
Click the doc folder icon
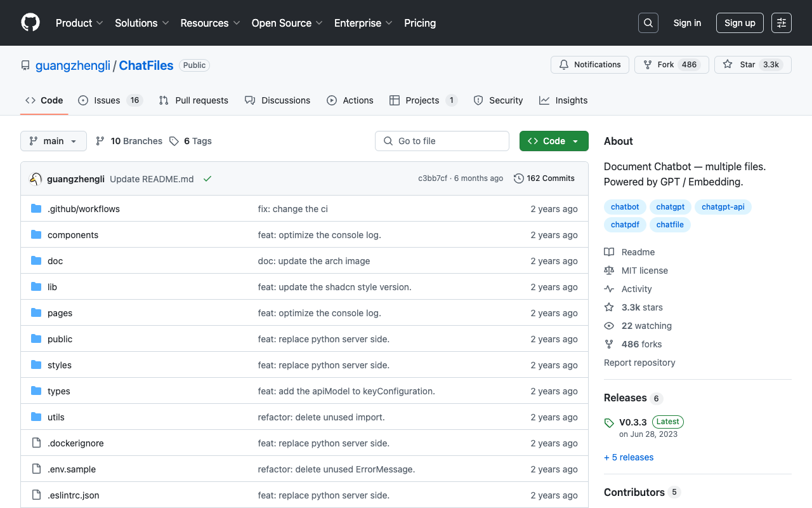(x=36, y=261)
